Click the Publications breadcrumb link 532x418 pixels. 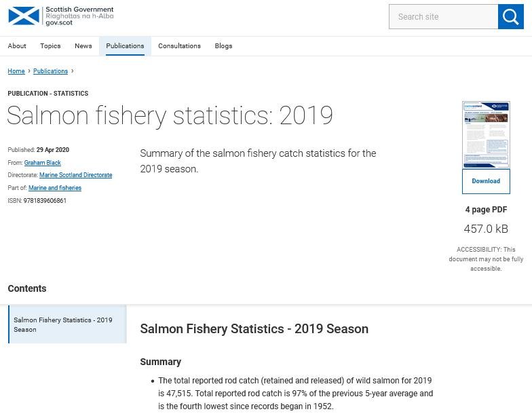tap(50, 71)
